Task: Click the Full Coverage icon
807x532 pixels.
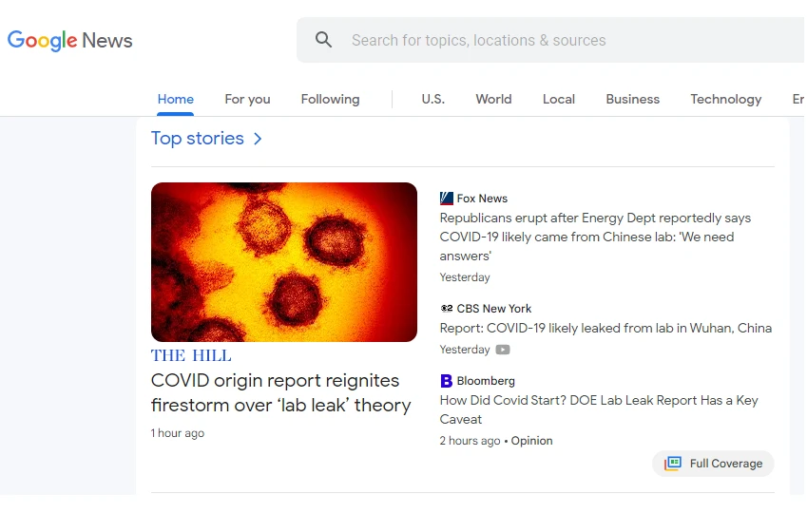Action: [673, 464]
